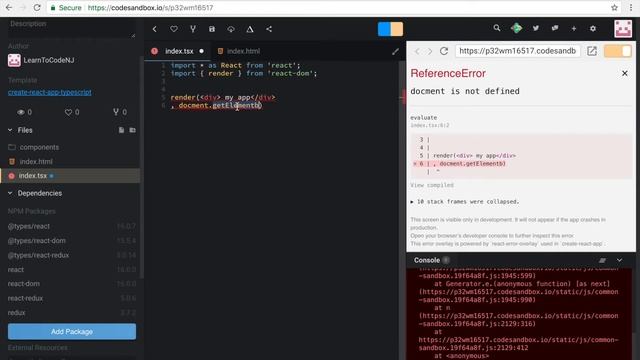Open the search icon in top bar
The width and height of the screenshot is (640, 360).
pyautogui.click(x=497, y=28)
